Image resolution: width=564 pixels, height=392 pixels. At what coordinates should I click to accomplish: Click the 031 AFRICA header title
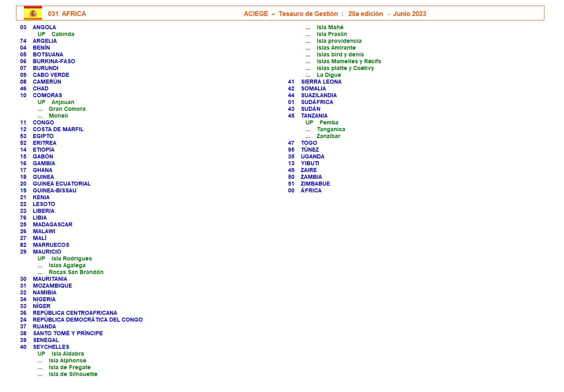[x=67, y=14]
